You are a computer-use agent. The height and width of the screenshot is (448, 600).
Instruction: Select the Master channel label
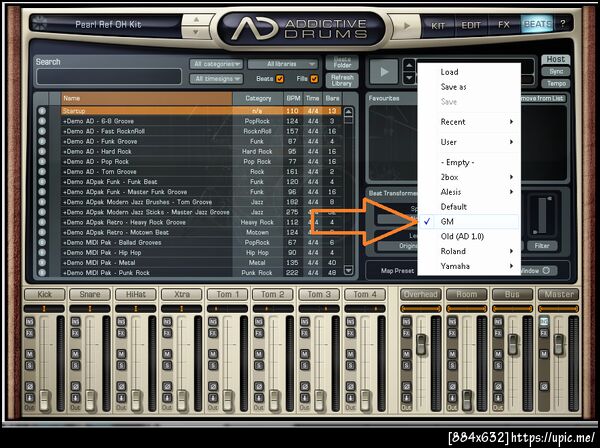point(559,294)
